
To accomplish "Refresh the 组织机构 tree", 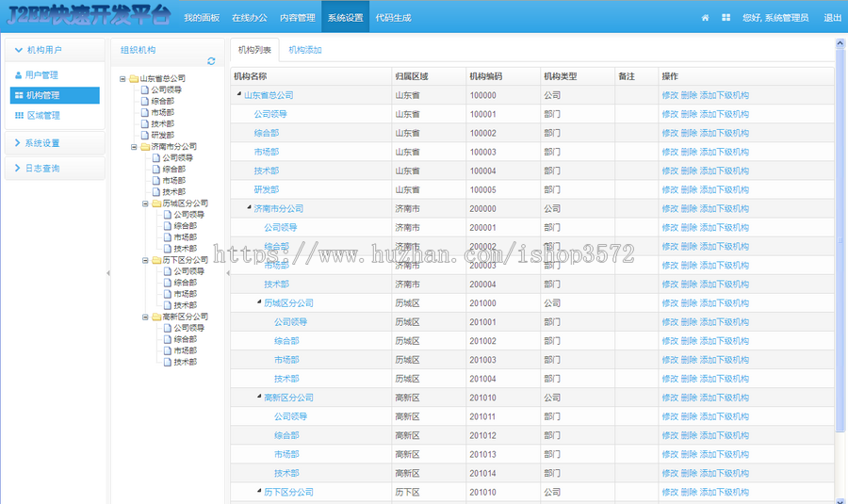I will 211,61.
